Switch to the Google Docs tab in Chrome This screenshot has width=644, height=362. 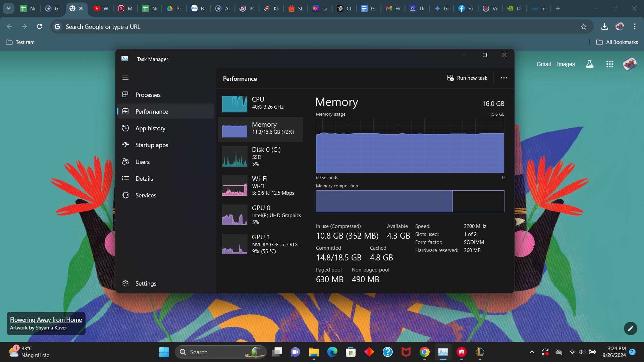click(368, 9)
